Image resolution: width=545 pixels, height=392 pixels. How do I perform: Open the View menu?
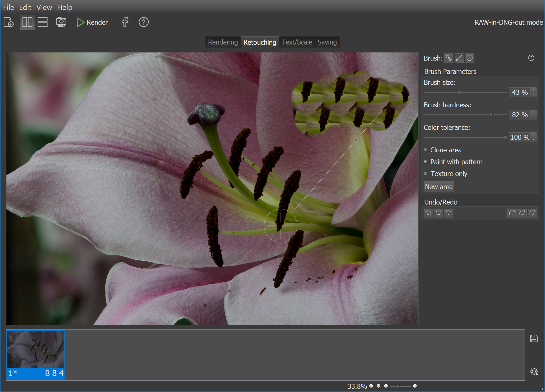44,7
